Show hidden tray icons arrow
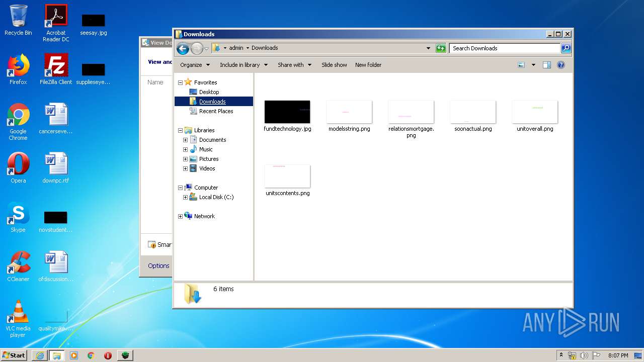Image resolution: width=644 pixels, height=362 pixels. 561,355
